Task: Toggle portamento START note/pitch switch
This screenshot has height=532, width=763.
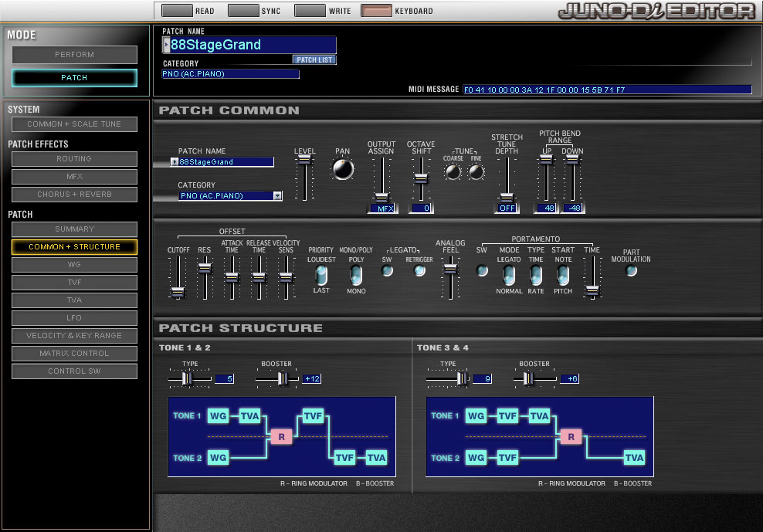Action: [563, 276]
